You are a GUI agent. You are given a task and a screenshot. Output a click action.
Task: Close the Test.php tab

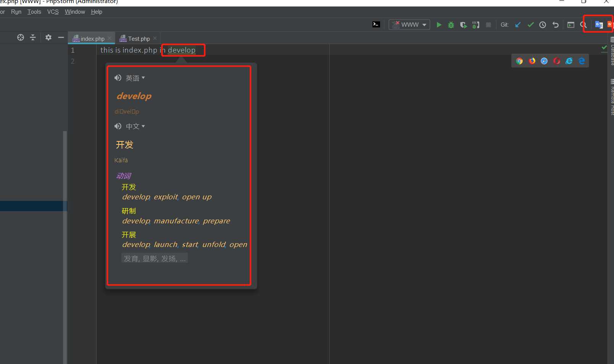tap(155, 38)
